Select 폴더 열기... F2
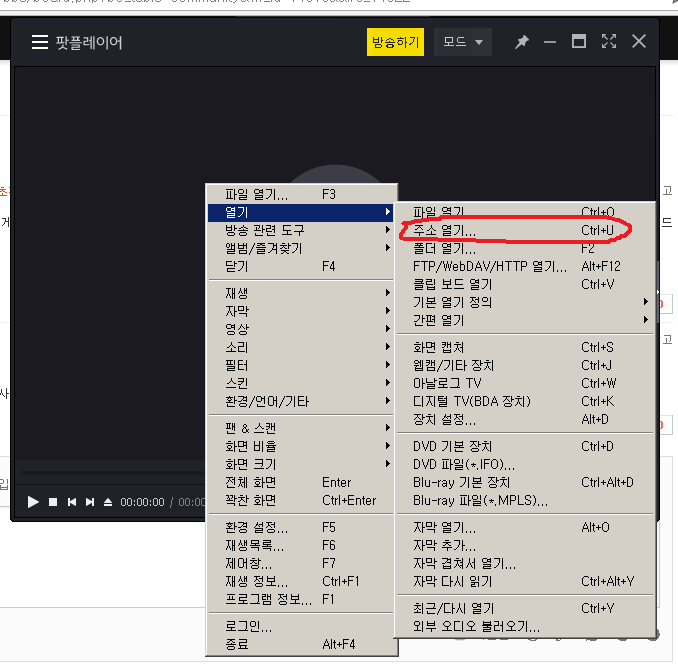This screenshot has width=678, height=669. (524, 249)
